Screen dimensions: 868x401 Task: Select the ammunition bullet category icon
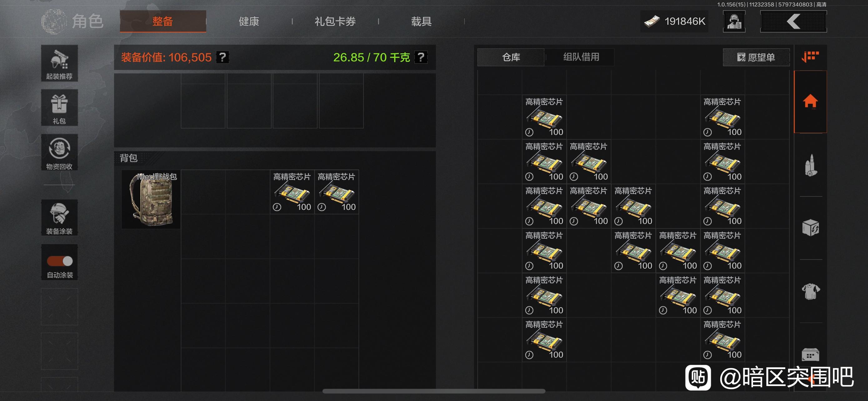[x=811, y=165]
